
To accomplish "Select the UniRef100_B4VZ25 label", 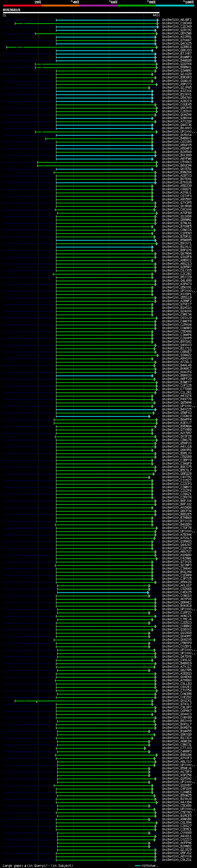I will pyautogui.click(x=176, y=409).
